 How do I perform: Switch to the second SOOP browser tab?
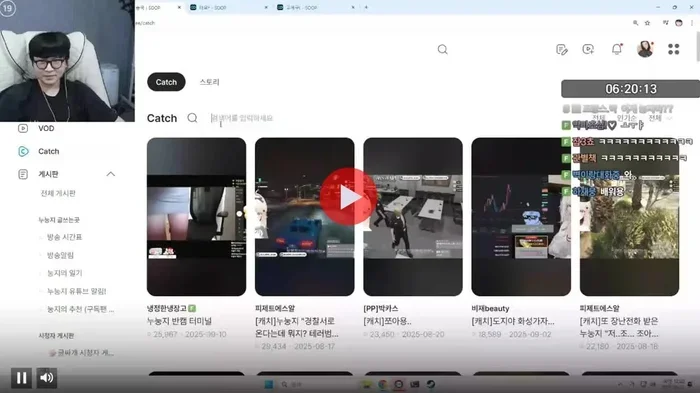pyautogui.click(x=228, y=7)
